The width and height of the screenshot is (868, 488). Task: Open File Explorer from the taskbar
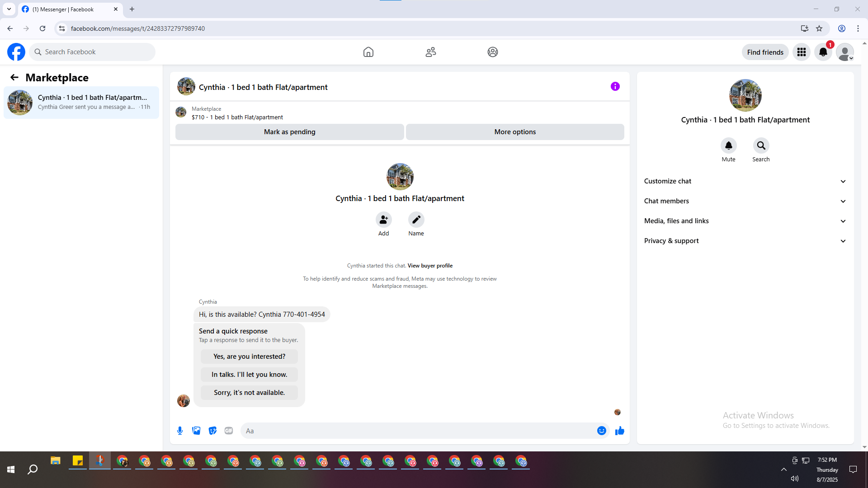56,461
